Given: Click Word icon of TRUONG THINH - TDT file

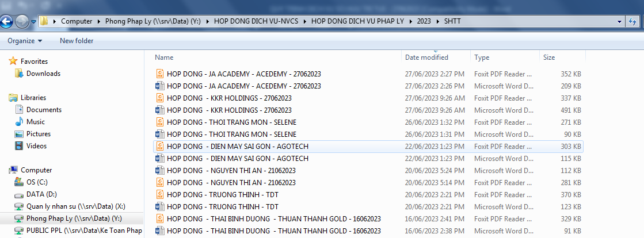Looking at the screenshot, I should click(x=160, y=206).
